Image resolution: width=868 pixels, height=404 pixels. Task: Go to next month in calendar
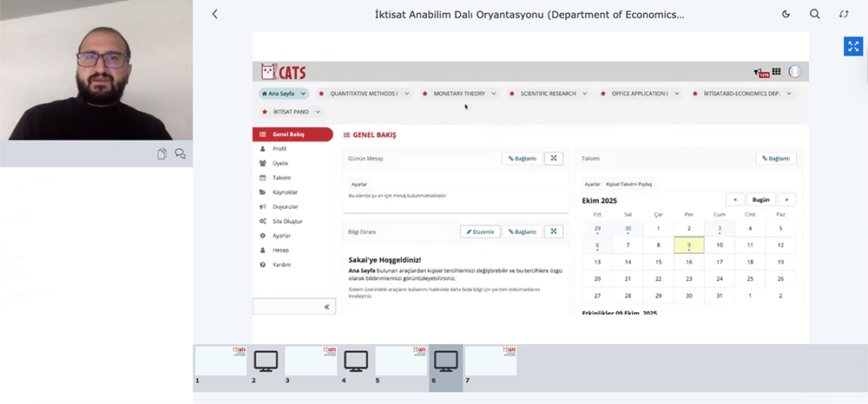click(786, 199)
